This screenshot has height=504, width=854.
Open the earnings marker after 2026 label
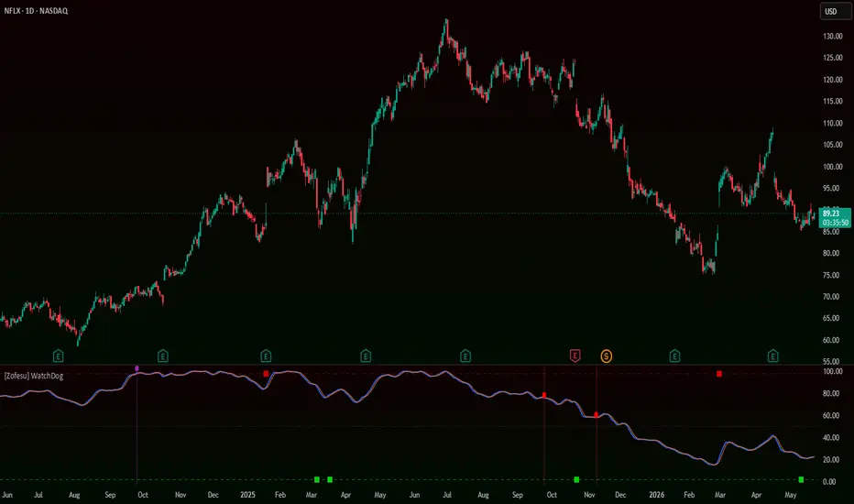coord(674,356)
